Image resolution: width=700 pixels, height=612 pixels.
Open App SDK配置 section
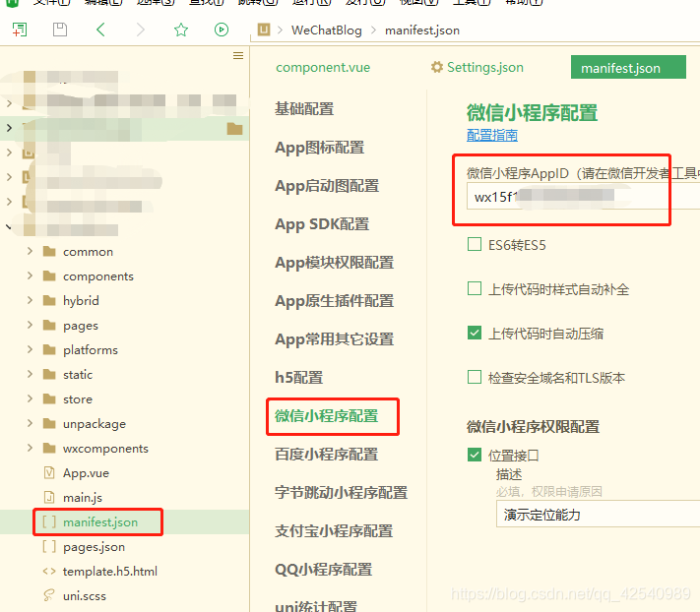coord(322,224)
